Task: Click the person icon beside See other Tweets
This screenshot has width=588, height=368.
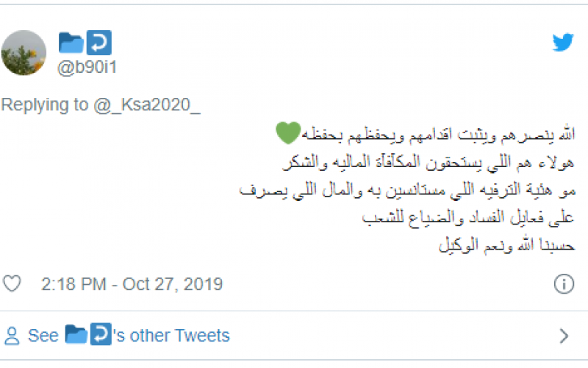Action: coord(12,336)
